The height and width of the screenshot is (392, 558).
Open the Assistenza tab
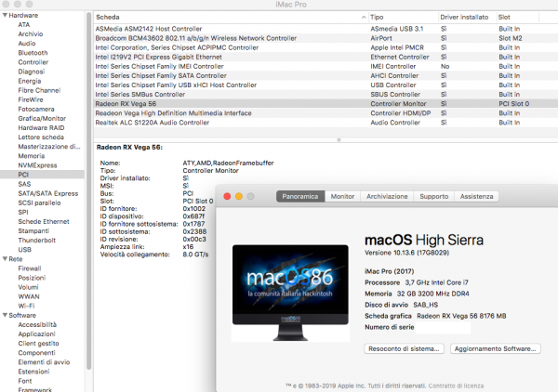[x=476, y=196]
